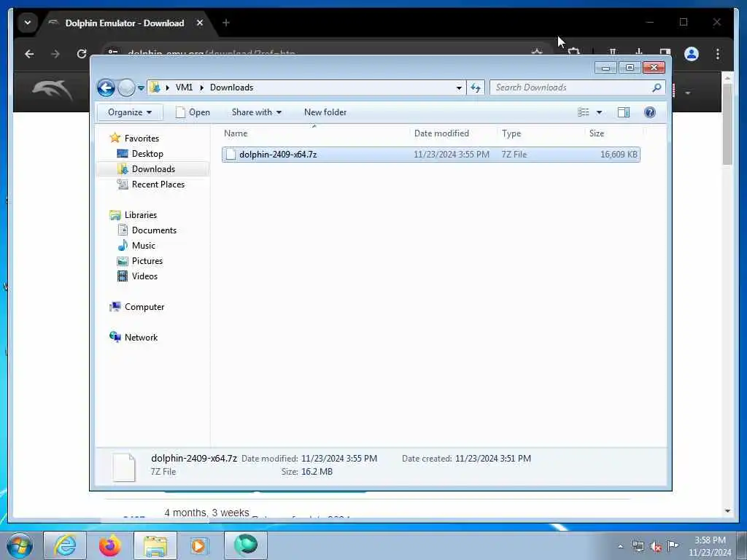Open Chrome's tab search dropdown
This screenshot has height=560, width=747.
[27, 23]
